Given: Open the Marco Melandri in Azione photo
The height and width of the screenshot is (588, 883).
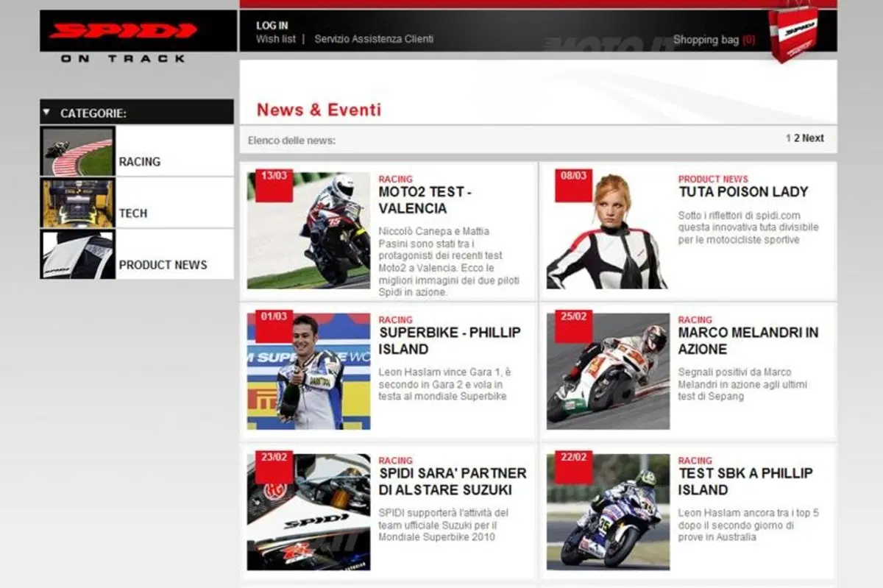Looking at the screenshot, I should click(608, 371).
